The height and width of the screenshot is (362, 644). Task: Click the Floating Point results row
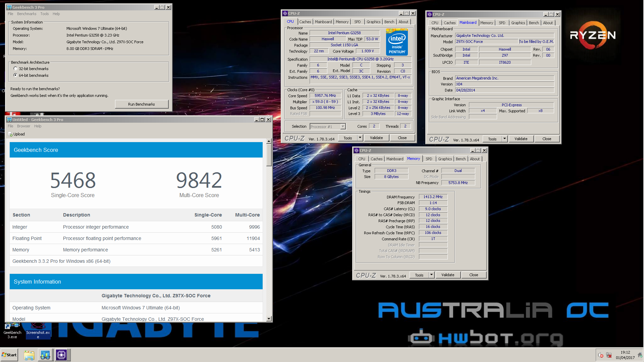pyautogui.click(x=136, y=238)
